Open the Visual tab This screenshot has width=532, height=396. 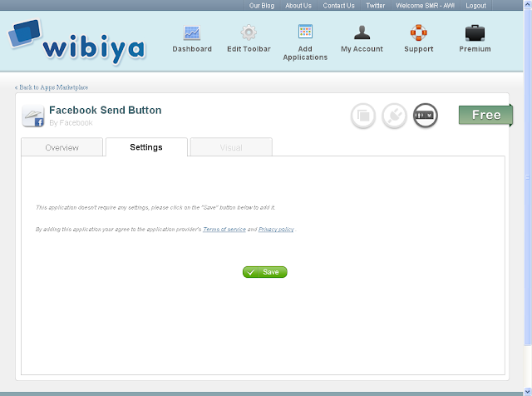(x=231, y=147)
